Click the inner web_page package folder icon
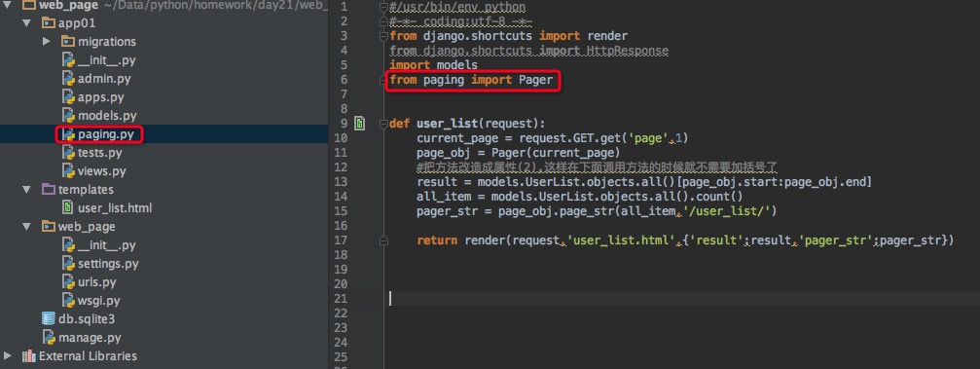980x369 pixels. [48, 227]
